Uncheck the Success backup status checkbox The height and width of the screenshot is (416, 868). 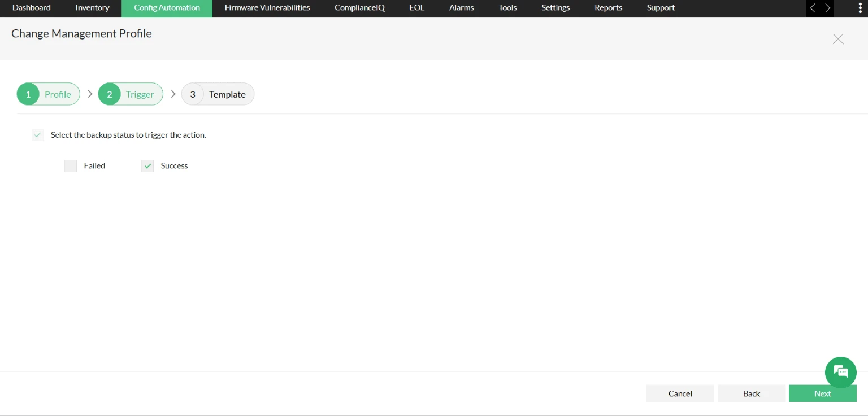147,166
